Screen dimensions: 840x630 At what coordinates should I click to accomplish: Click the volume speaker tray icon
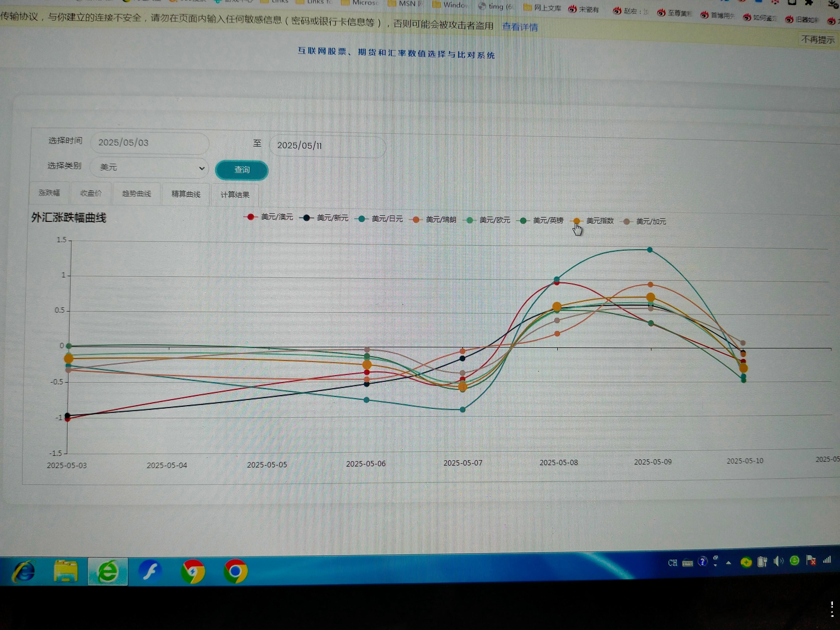778,561
